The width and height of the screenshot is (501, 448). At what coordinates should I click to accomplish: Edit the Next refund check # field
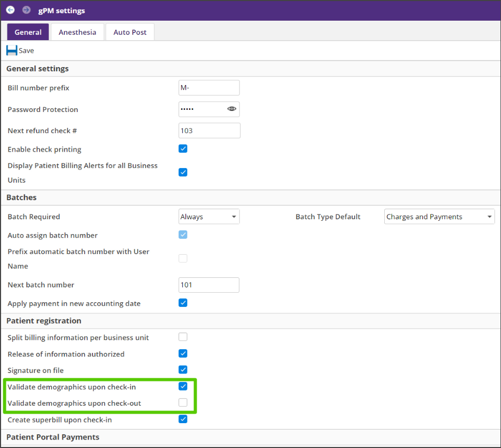point(209,130)
